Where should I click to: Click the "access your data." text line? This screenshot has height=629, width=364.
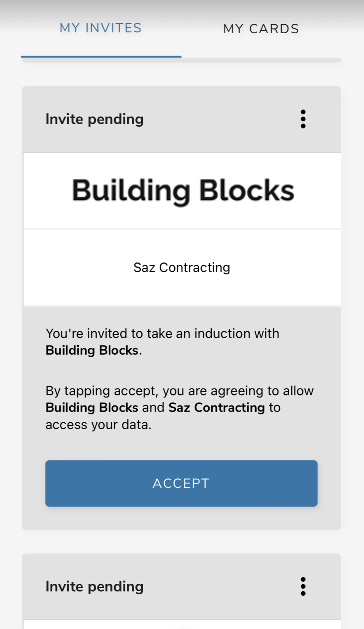98,425
